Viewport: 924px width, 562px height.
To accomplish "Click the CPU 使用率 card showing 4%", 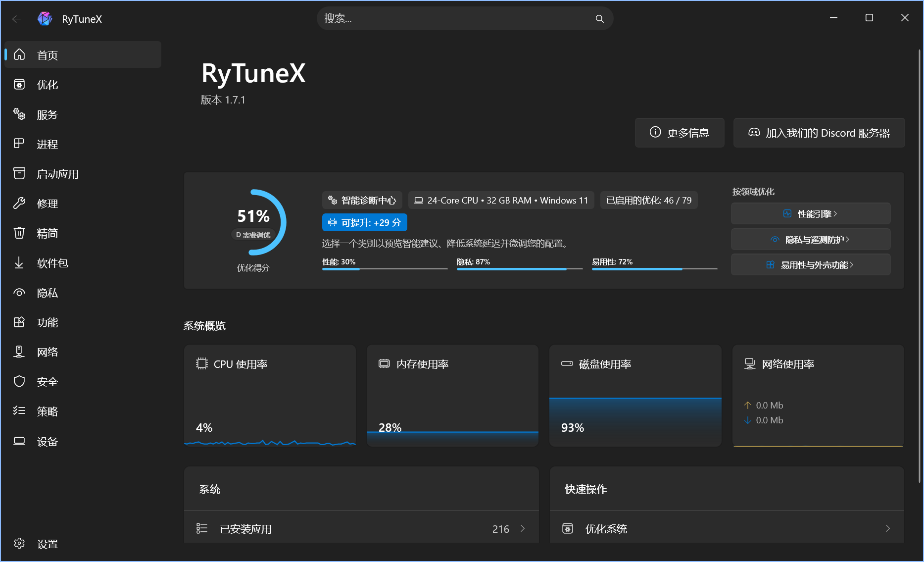I will coord(270,395).
